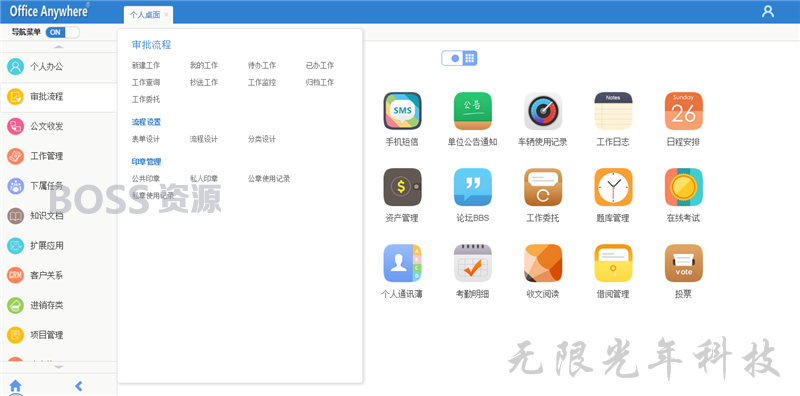Open the 车辆使用记录 gauge icon
800x396 pixels.
pyautogui.click(x=543, y=111)
